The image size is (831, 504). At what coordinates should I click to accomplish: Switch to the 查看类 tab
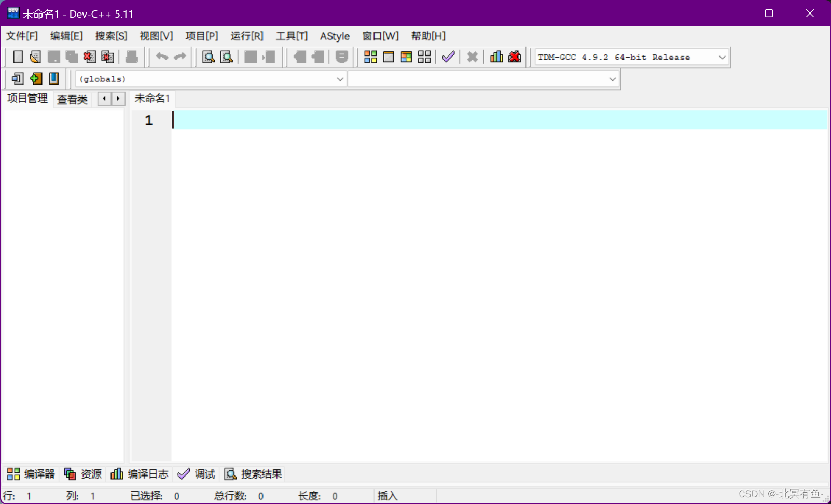[x=72, y=100]
